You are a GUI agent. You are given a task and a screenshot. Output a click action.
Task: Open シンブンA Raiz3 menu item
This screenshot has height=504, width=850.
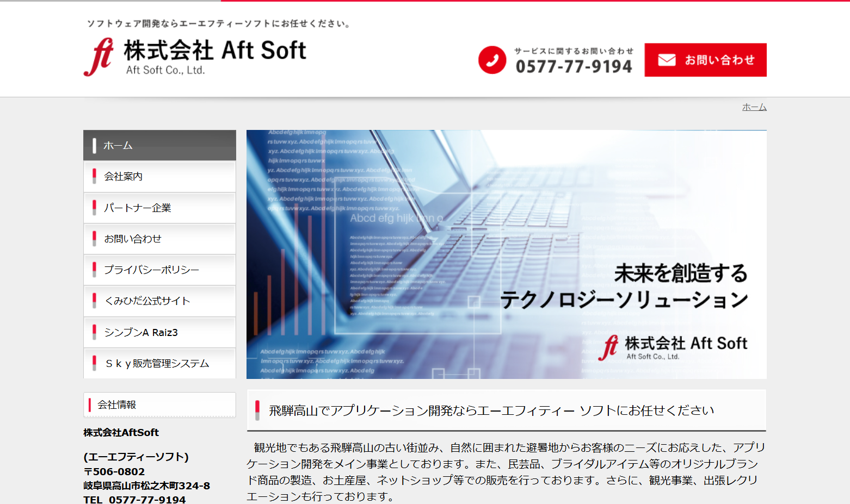(159, 332)
